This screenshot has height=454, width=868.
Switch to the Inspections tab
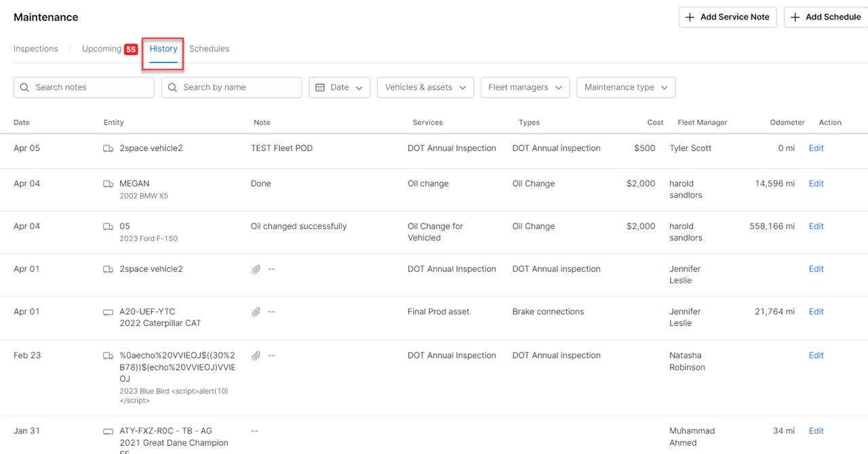pyautogui.click(x=36, y=49)
